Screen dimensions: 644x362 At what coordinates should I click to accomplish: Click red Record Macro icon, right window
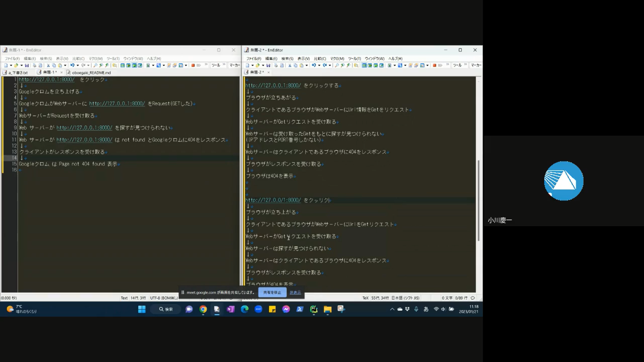[x=434, y=65]
